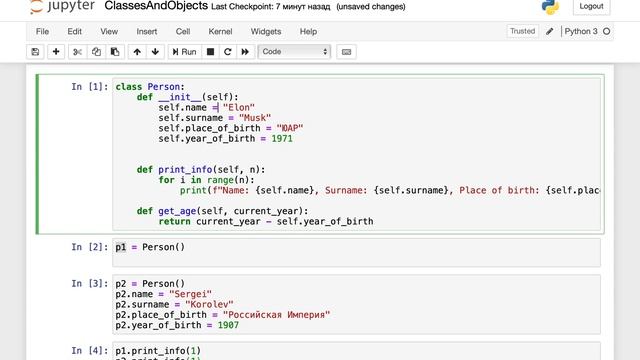Copy selected cells icon

pos(96,52)
